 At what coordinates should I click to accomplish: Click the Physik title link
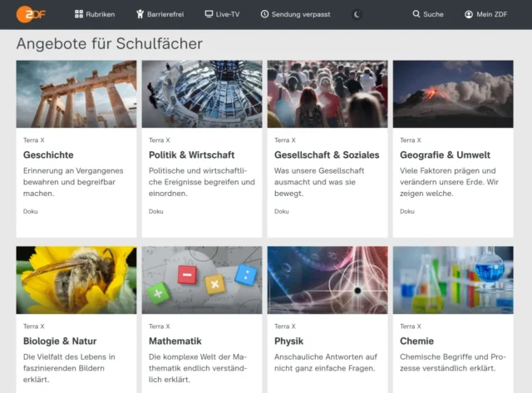pos(288,341)
